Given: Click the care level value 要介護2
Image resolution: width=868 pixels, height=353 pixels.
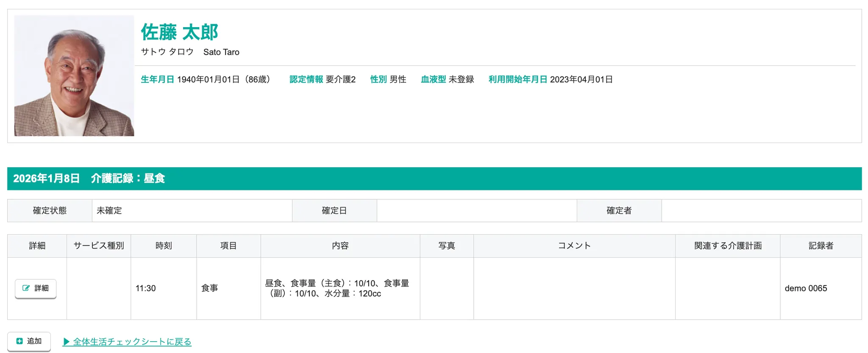Looking at the screenshot, I should coord(341,79).
